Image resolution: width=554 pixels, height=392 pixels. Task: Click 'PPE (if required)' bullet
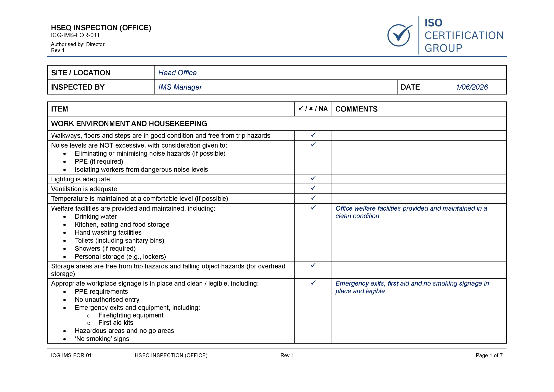[x=99, y=161]
